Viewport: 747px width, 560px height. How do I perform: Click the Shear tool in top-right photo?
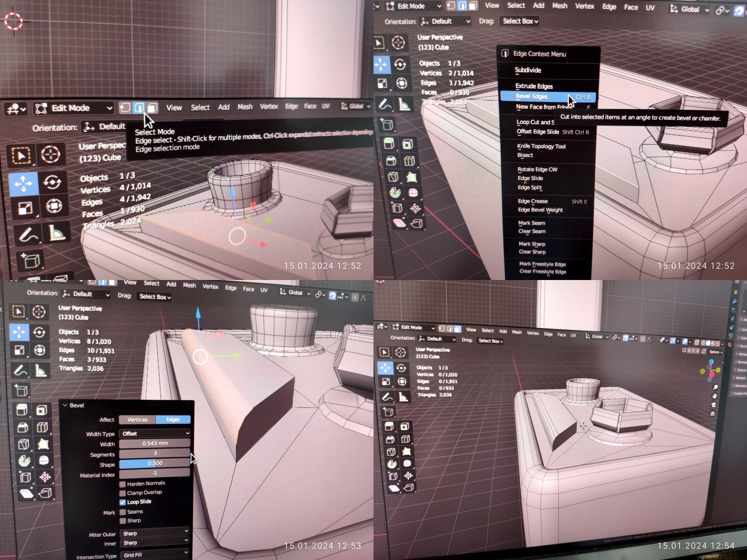pos(399,223)
